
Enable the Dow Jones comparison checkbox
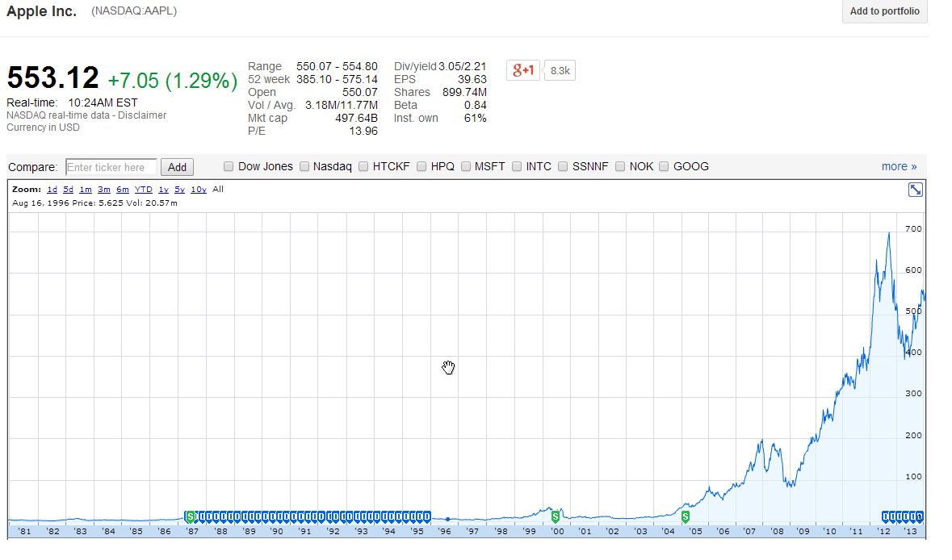pyautogui.click(x=229, y=167)
